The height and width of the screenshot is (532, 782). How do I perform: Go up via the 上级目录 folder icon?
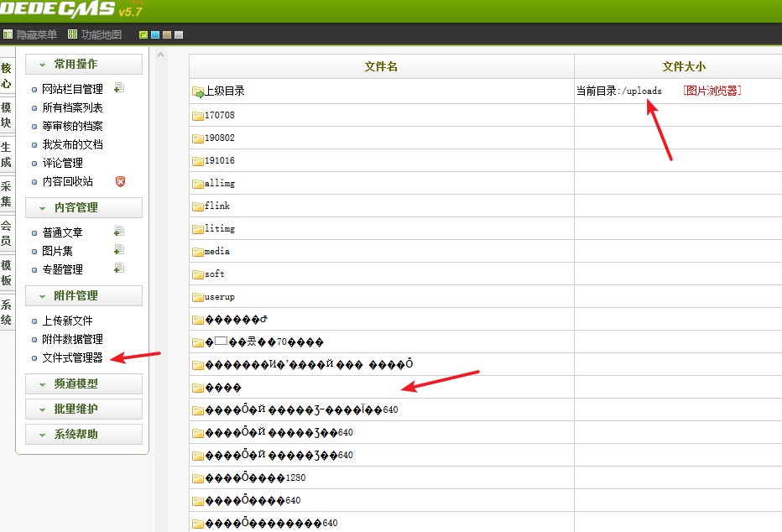pos(198,91)
